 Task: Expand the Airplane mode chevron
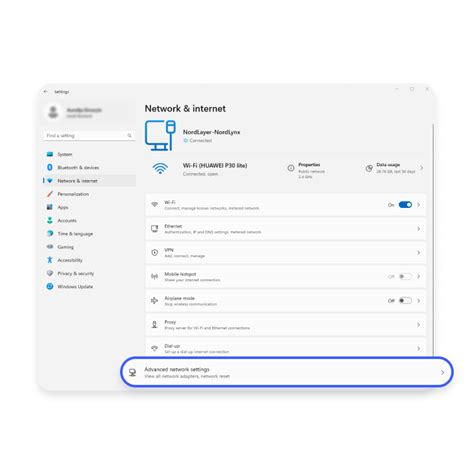coord(419,300)
